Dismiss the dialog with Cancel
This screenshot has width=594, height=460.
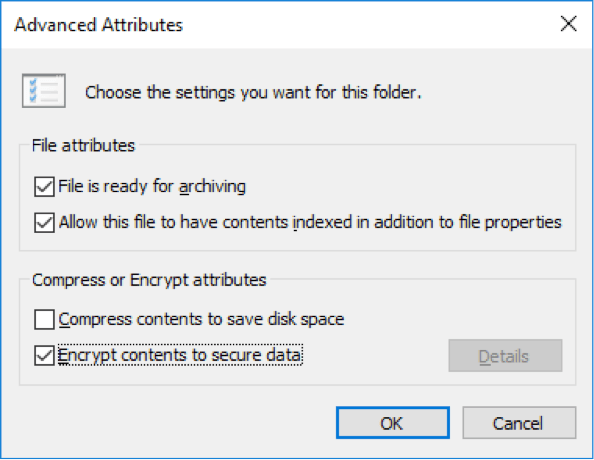519,423
